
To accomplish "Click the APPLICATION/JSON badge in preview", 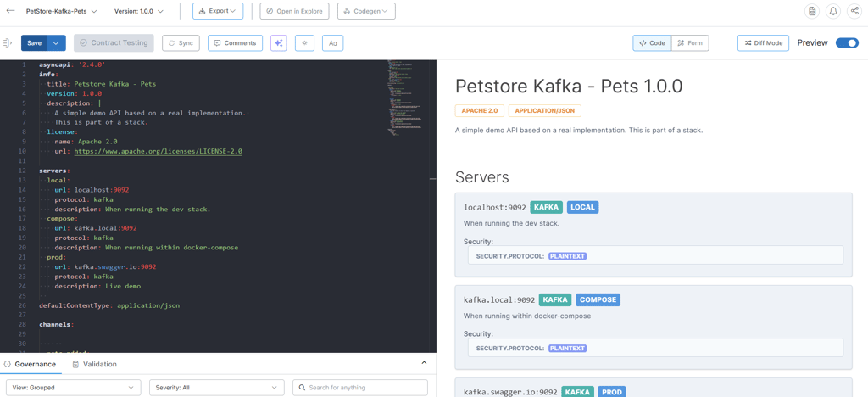I will [545, 111].
